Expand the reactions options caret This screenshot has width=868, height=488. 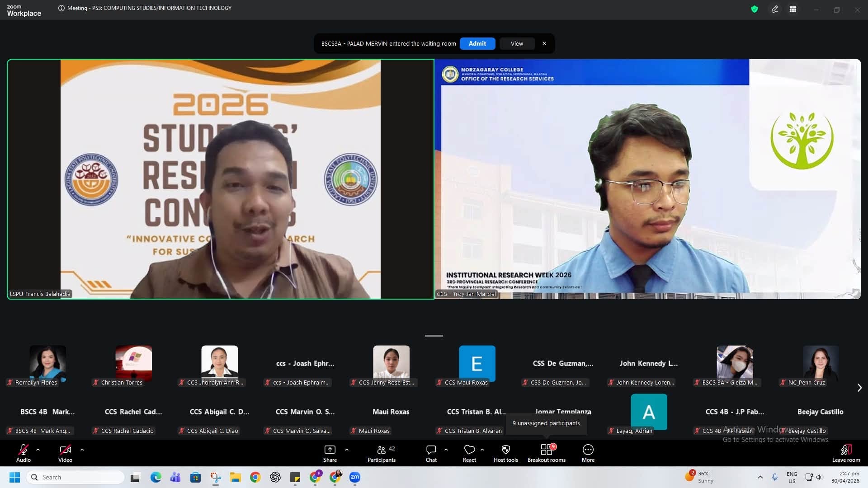pyautogui.click(x=482, y=450)
